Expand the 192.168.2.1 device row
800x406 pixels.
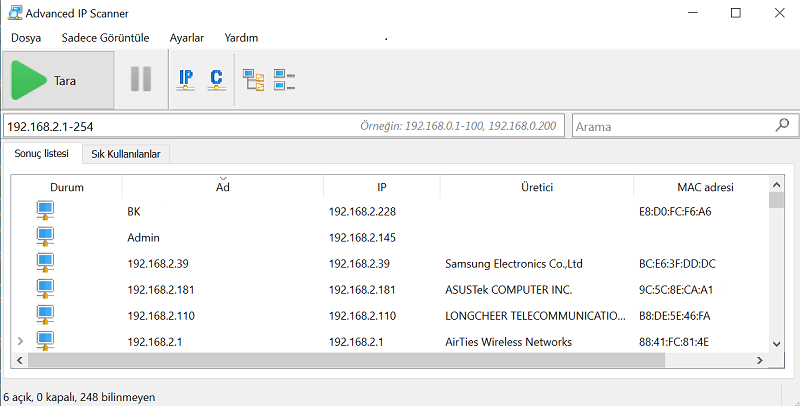click(20, 341)
